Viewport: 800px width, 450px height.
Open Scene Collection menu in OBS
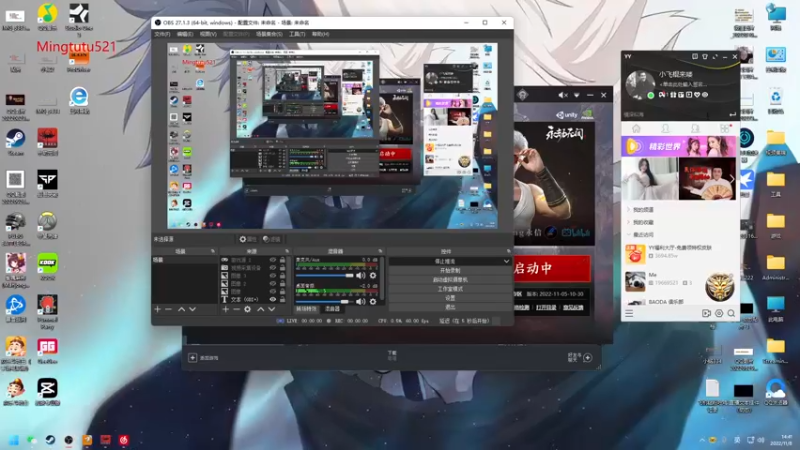click(269, 34)
